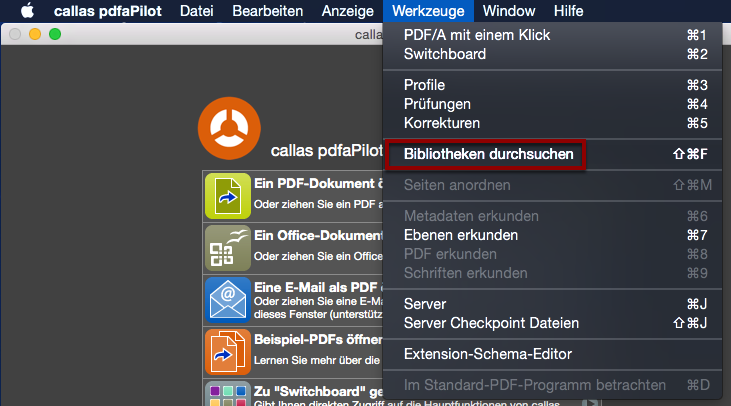The width and height of the screenshot is (731, 406).
Task: Choose Server Checkpoint Dateien
Action: [x=552, y=323]
